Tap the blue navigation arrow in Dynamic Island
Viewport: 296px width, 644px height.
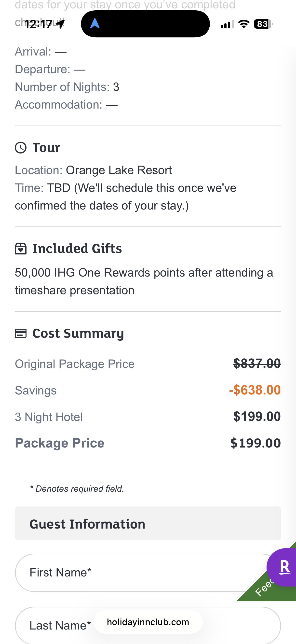tap(95, 24)
